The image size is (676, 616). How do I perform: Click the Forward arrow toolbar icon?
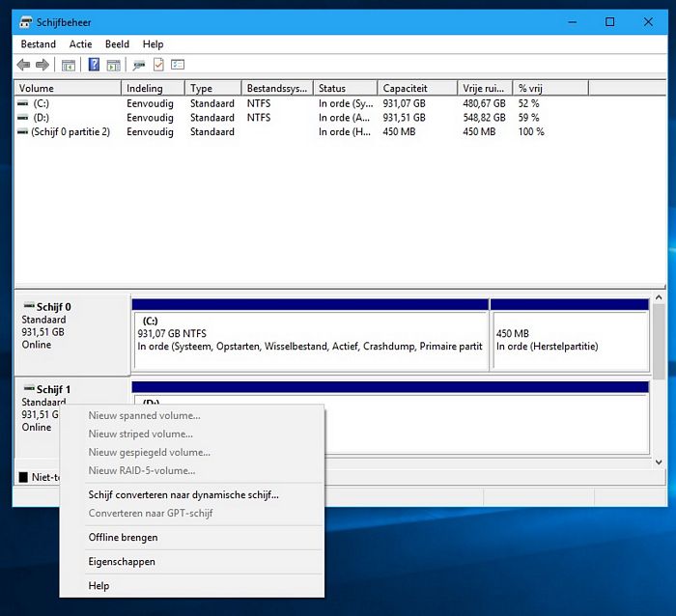tap(42, 65)
